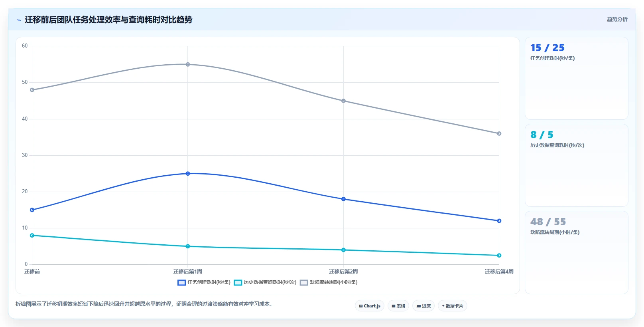Click the cyan data point at 迁移后第2周
The width and height of the screenshot is (644, 327).
point(343,250)
